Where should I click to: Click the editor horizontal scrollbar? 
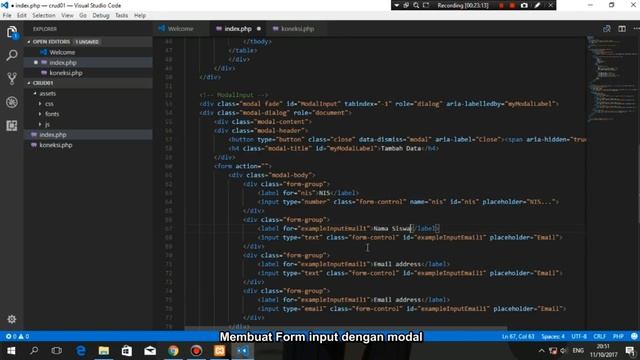point(345,328)
